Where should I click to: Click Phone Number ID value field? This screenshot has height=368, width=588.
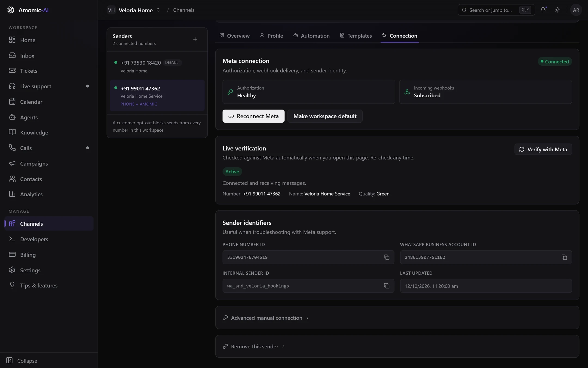pos(308,257)
